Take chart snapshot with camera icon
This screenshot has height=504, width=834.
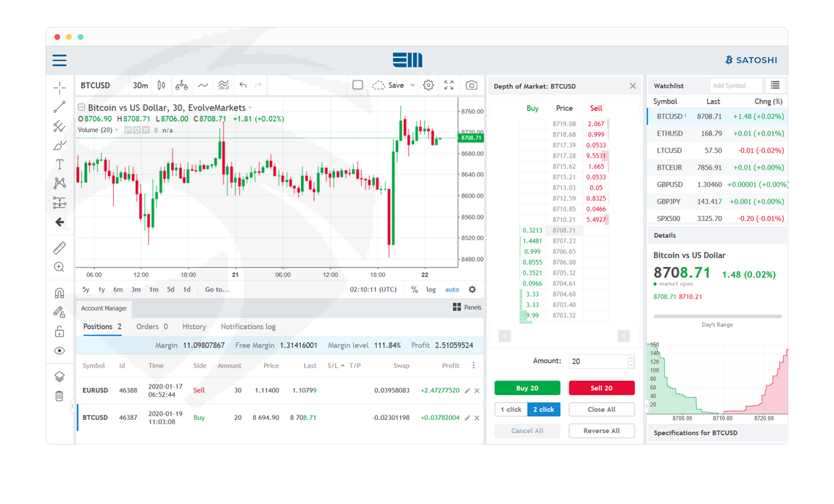pyautogui.click(x=471, y=85)
